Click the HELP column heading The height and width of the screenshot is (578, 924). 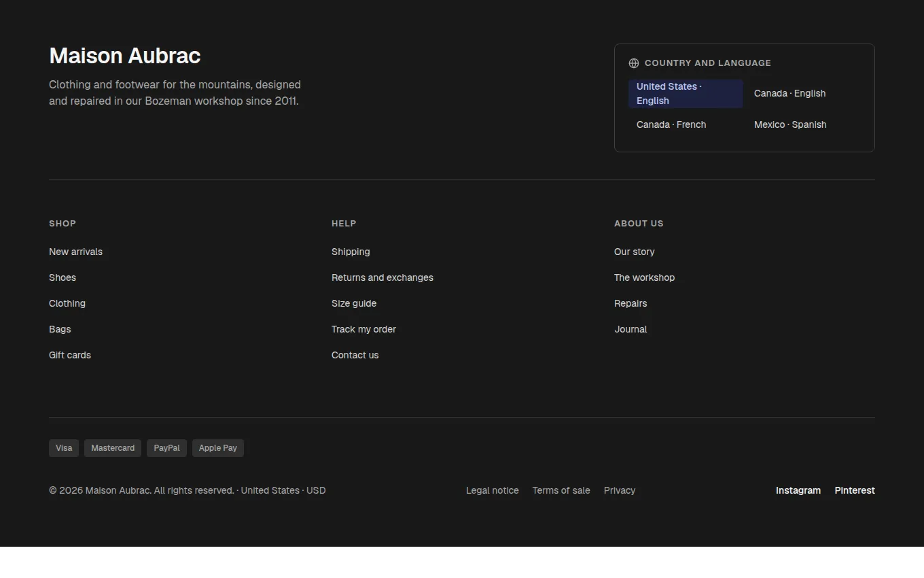coord(344,224)
